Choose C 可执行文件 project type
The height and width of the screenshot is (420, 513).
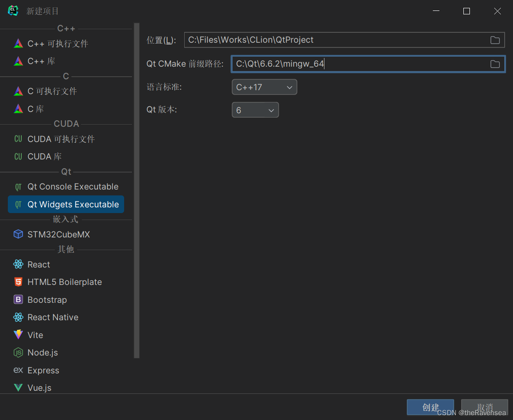[66, 91]
